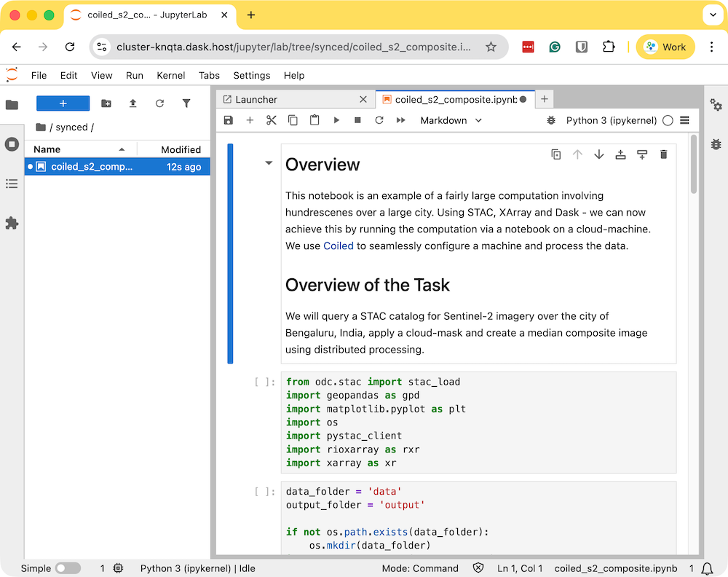728x577 pixels.
Task: Toggle the Simple interface mode switch
Action: (68, 568)
